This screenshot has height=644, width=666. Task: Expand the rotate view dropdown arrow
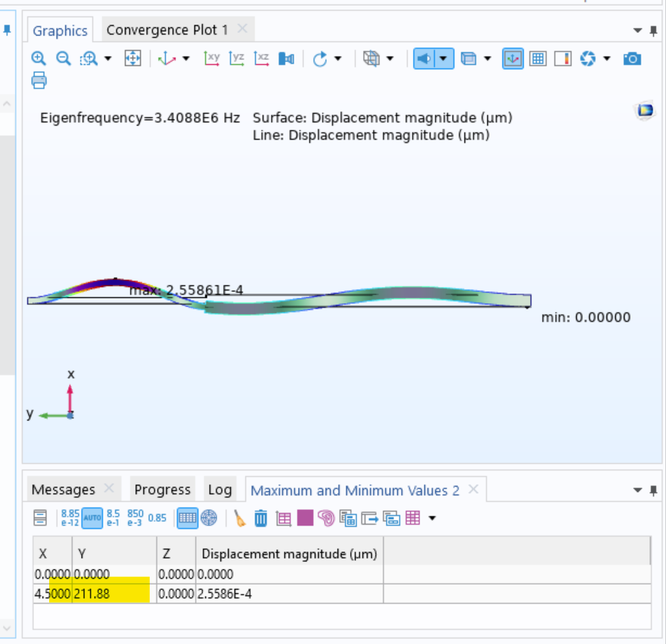[x=338, y=59]
